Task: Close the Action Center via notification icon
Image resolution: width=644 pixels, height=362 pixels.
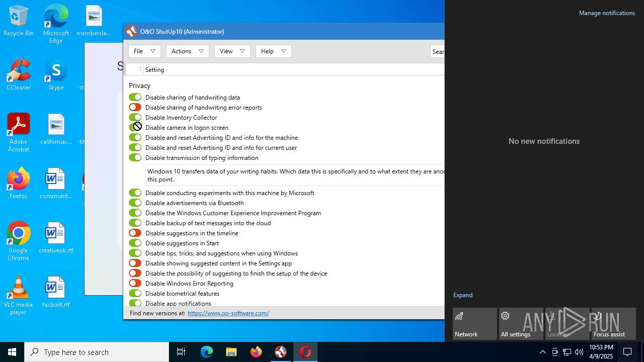Action: click(627, 352)
